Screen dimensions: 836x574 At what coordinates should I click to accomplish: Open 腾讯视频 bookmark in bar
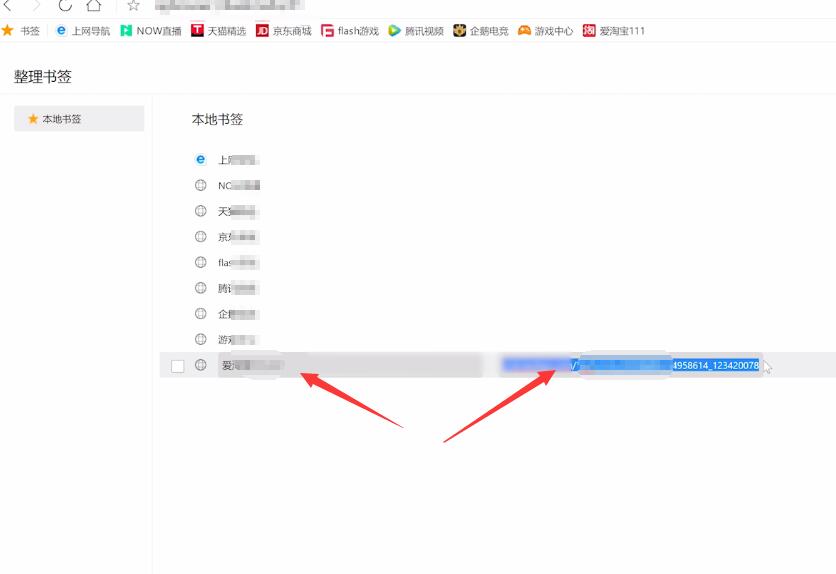coord(416,31)
